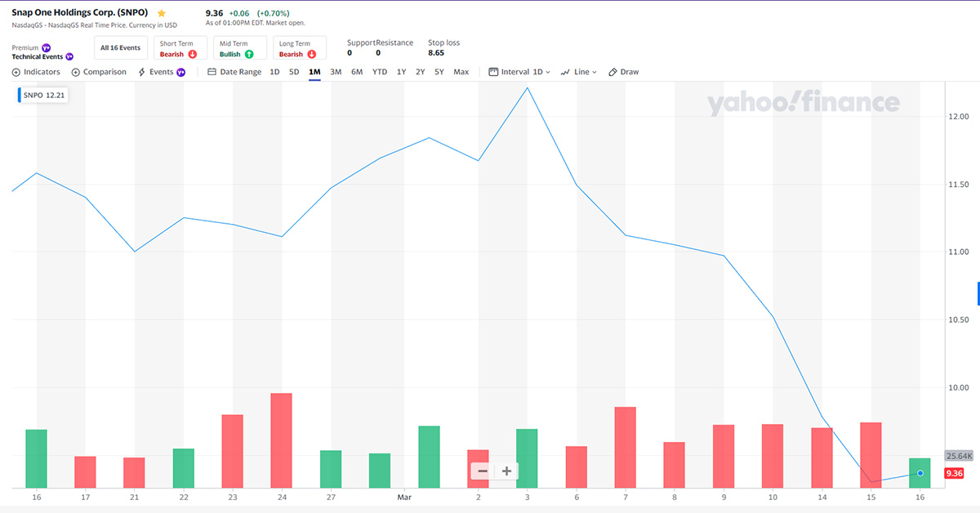Image resolution: width=980 pixels, height=513 pixels.
Task: Select the 1Y range tab
Action: [x=401, y=72]
